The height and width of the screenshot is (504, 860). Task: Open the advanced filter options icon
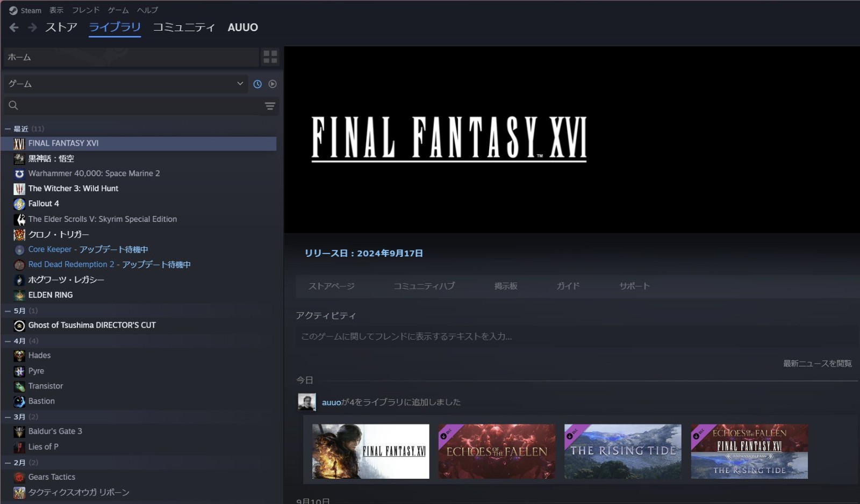tap(269, 106)
